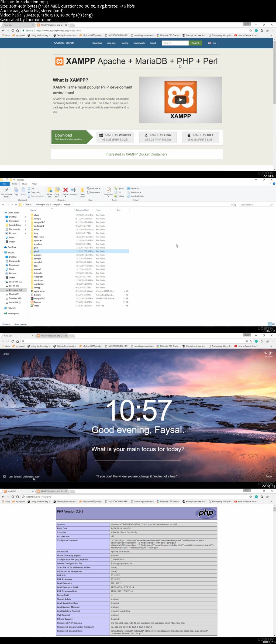Select the php1 folder in htdocs

(x=80, y=251)
